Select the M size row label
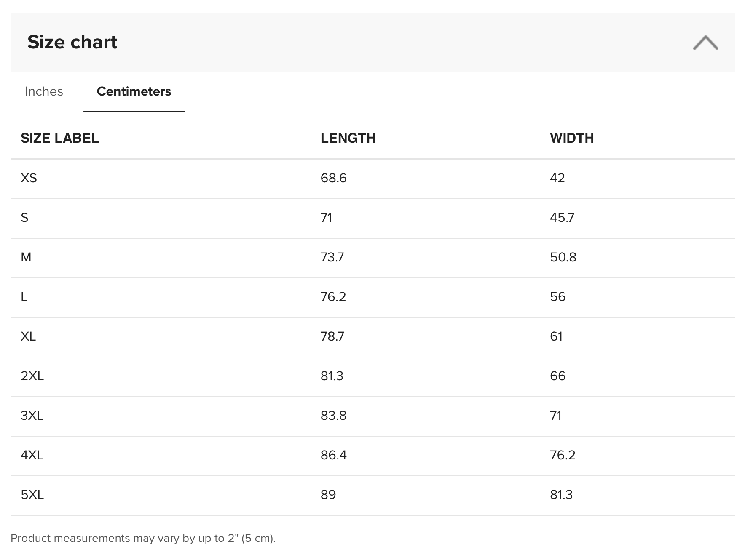 click(26, 257)
